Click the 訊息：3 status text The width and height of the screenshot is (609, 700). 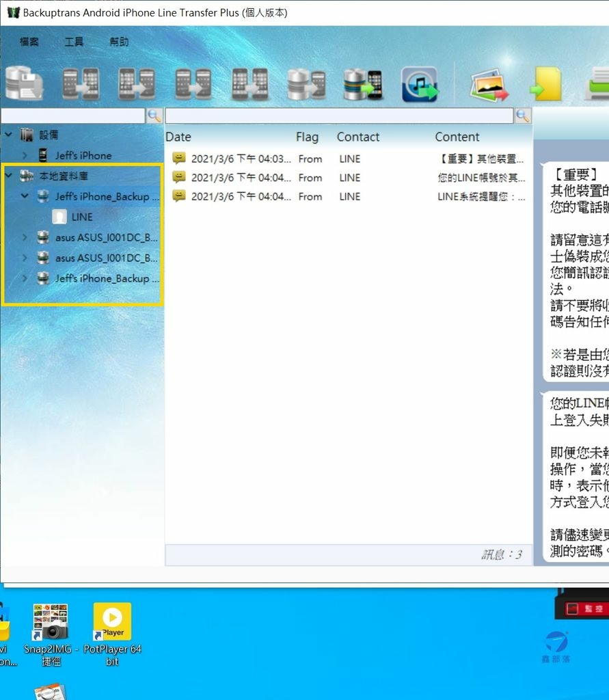502,555
